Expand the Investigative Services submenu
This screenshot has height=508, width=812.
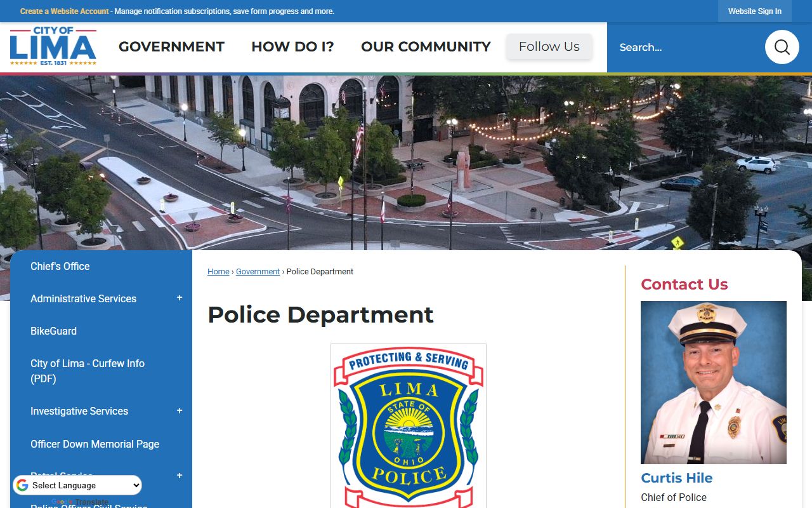click(x=180, y=411)
